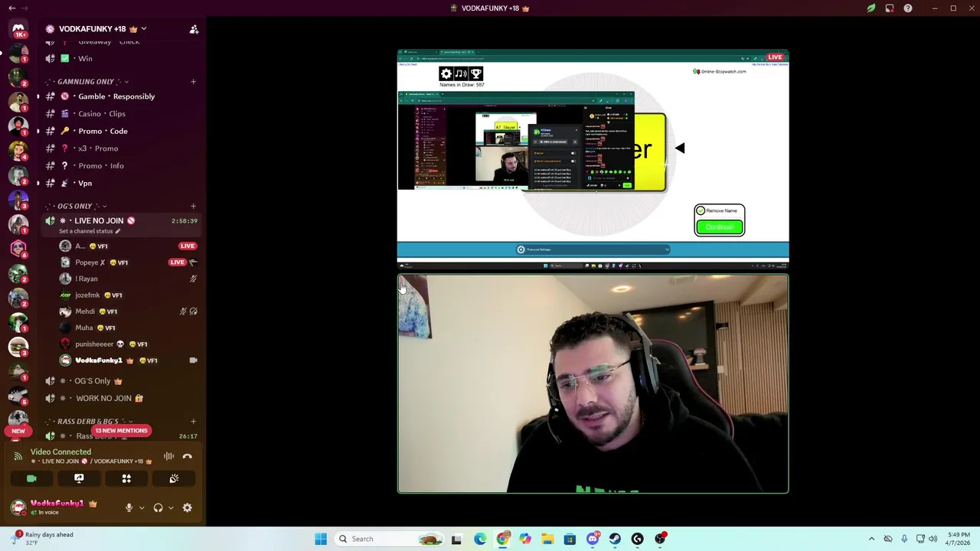Open Casino Clips channel
The height and width of the screenshot is (551, 980).
click(x=120, y=114)
